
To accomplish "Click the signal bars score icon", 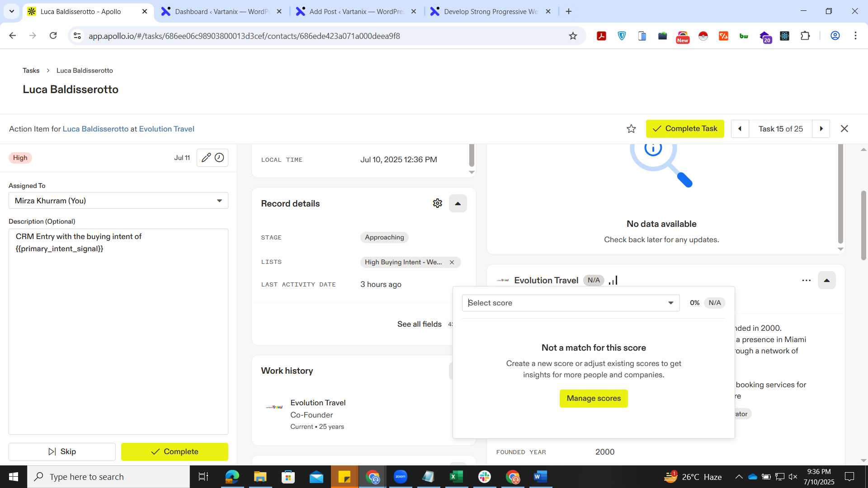I will tap(613, 280).
